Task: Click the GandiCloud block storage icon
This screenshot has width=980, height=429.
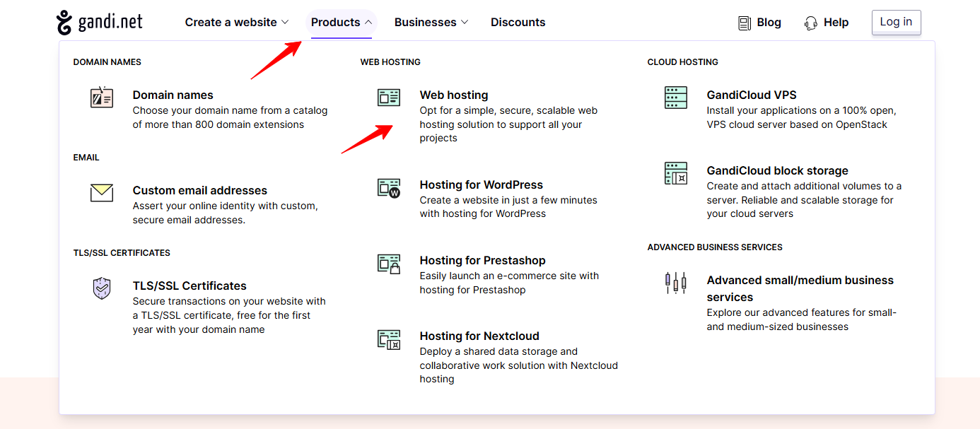Action: coord(676,173)
